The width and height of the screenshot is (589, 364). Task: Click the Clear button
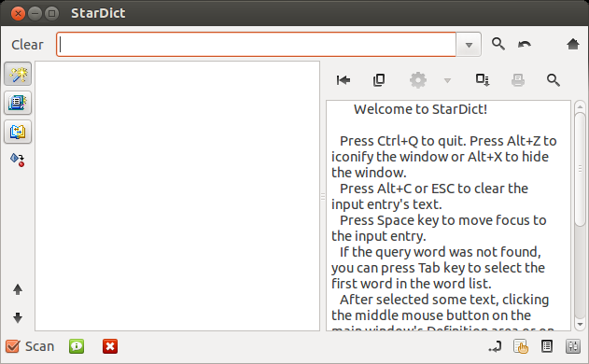pyautogui.click(x=27, y=45)
